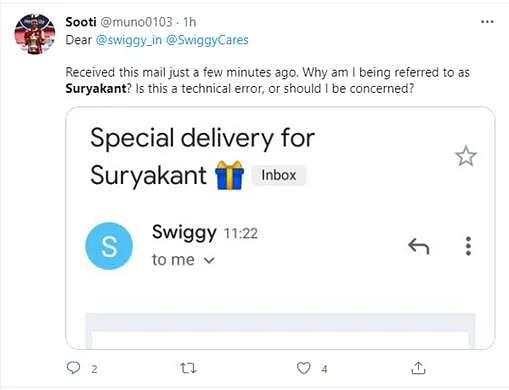Open the tweet's three-dot more options menu
This screenshot has width=509, height=390.
point(487,22)
